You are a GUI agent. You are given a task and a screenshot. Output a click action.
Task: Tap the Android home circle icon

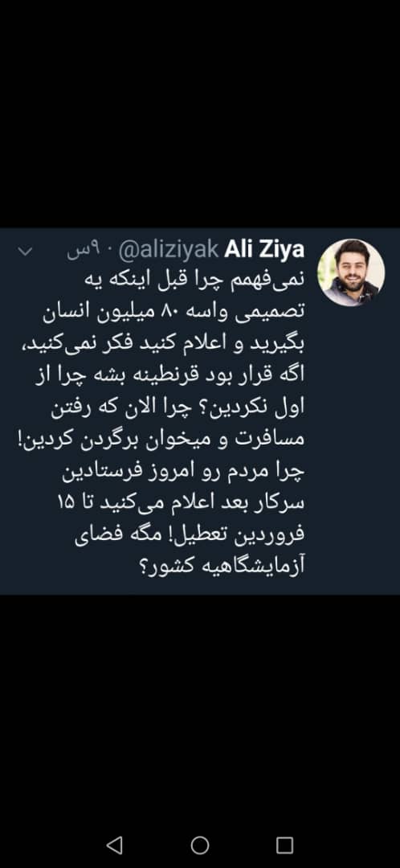click(200, 845)
